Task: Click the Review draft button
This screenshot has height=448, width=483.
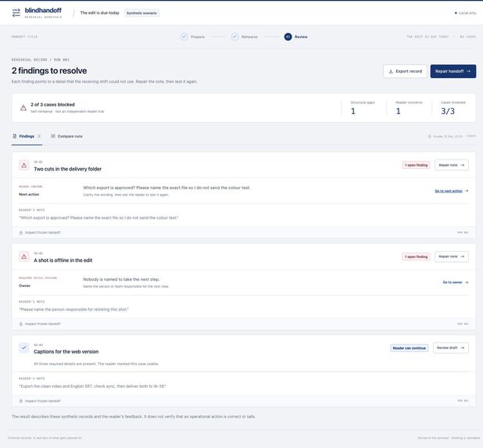Action: (x=451, y=348)
